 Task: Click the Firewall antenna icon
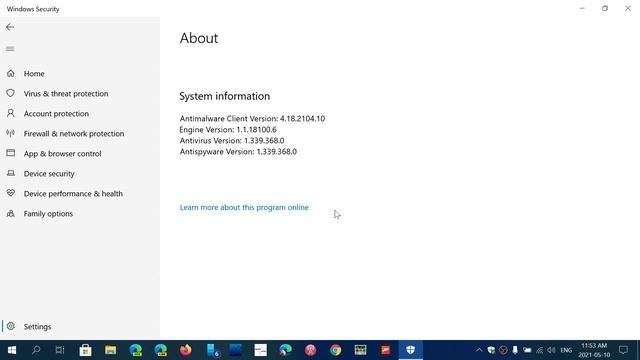click(11, 133)
